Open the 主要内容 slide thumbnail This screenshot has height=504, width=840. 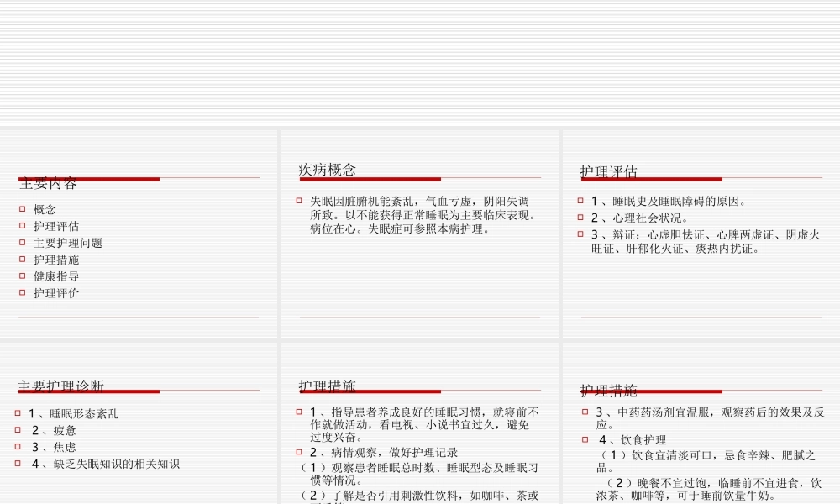pyautogui.click(x=139, y=234)
